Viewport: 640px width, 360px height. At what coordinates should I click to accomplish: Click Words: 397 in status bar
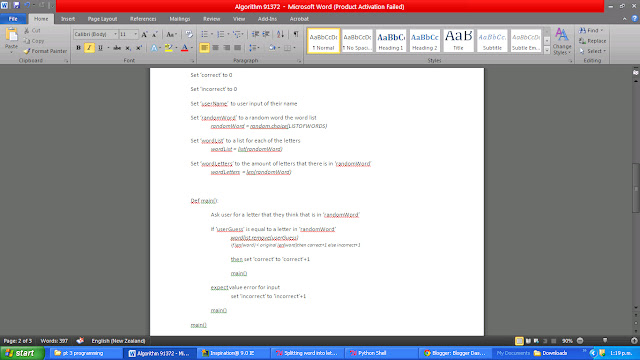(x=54, y=341)
